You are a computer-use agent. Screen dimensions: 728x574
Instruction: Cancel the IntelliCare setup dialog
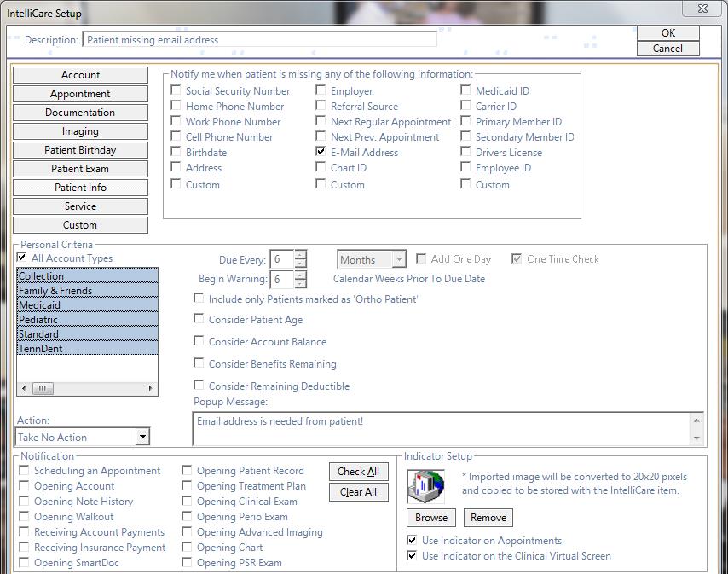pyautogui.click(x=668, y=49)
